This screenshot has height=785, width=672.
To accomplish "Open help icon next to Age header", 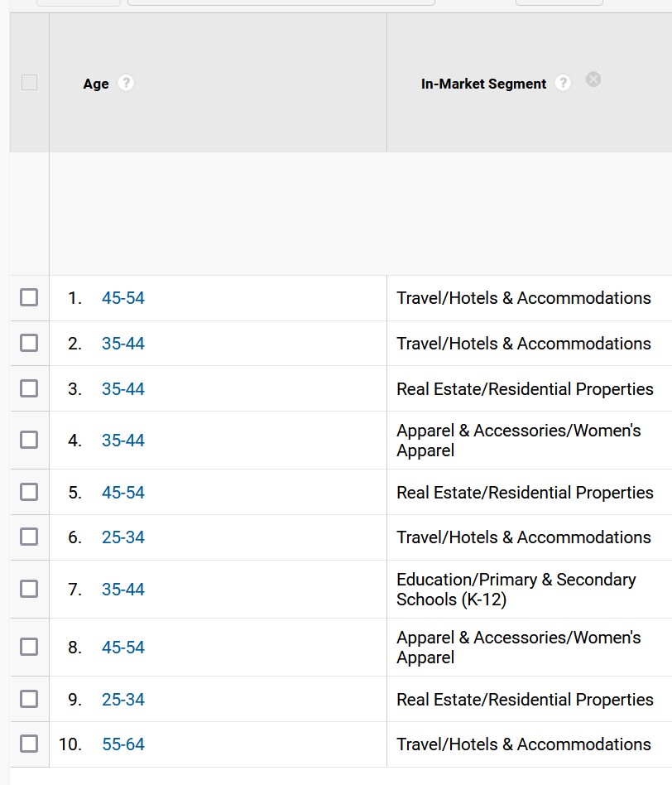I will click(126, 83).
